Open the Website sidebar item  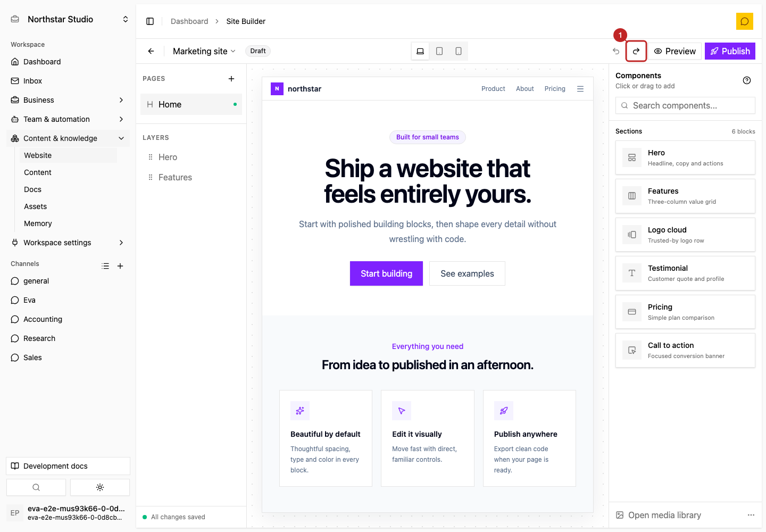coord(68,155)
